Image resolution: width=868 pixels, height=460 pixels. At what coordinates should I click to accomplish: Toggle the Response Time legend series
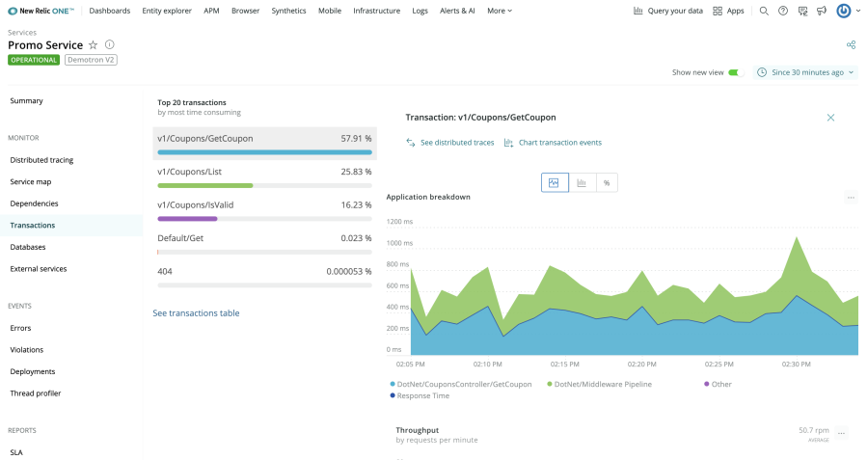(x=420, y=395)
